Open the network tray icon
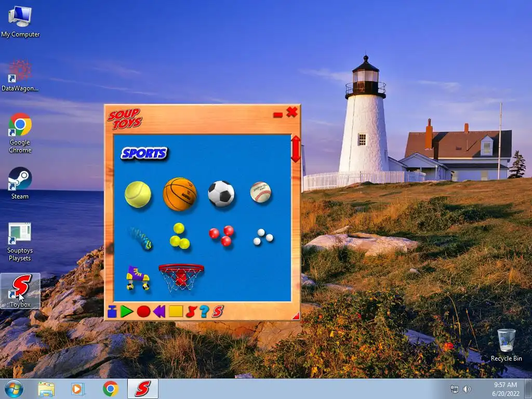The height and width of the screenshot is (399, 532). click(454, 389)
